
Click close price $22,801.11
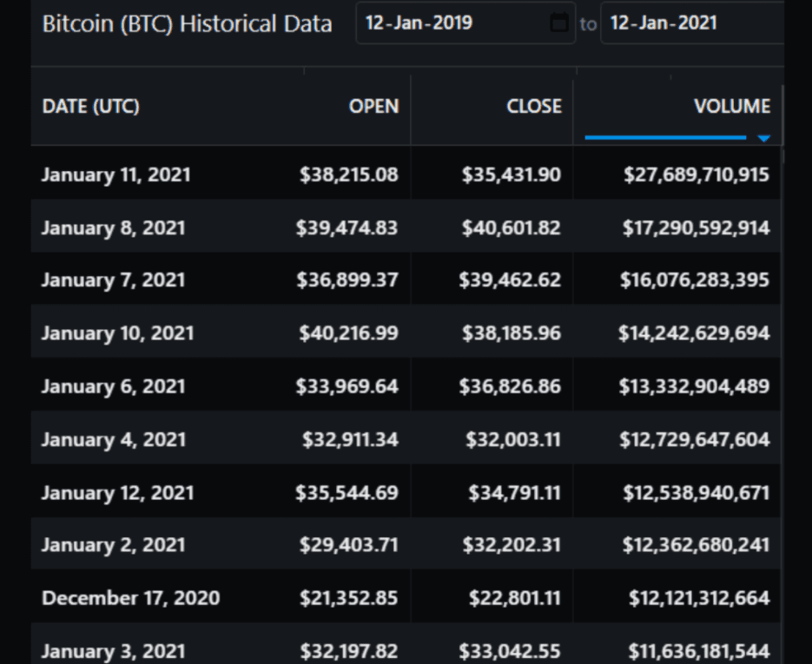click(515, 598)
